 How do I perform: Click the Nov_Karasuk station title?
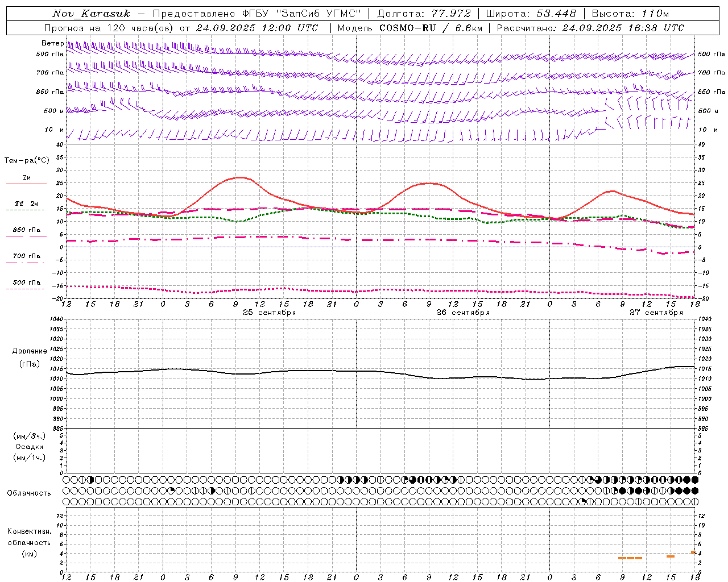(91, 14)
